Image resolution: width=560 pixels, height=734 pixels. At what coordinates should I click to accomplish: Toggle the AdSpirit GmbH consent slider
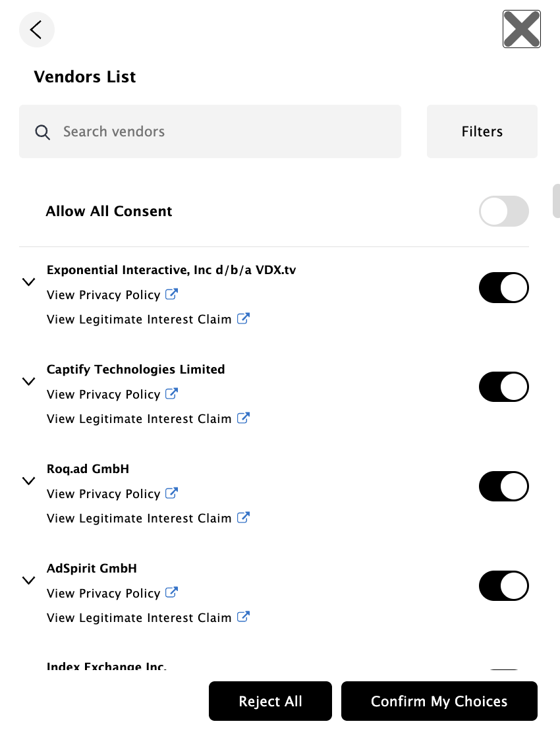click(504, 586)
